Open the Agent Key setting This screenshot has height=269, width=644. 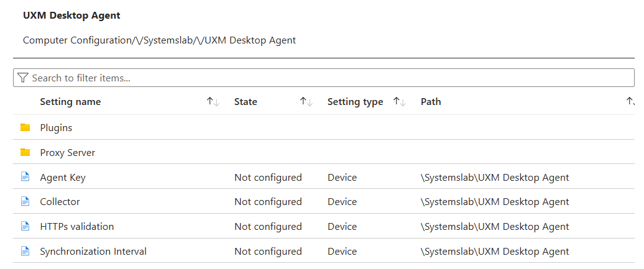(63, 178)
